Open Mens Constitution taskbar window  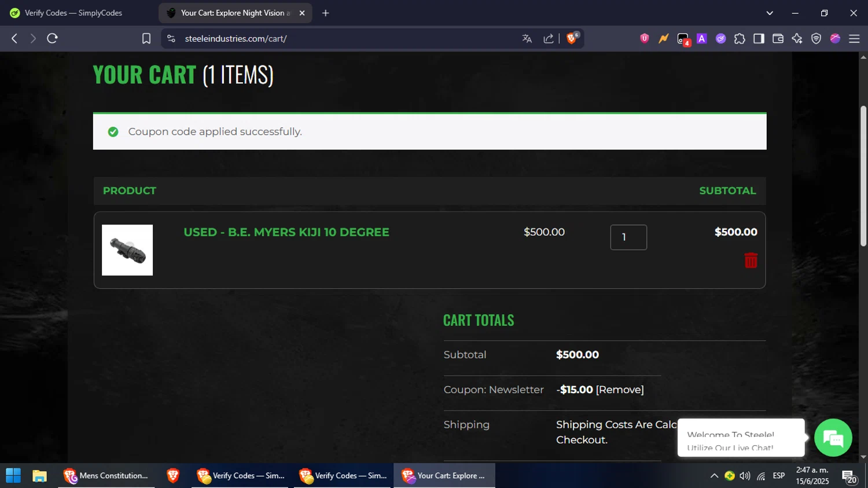pos(106,476)
